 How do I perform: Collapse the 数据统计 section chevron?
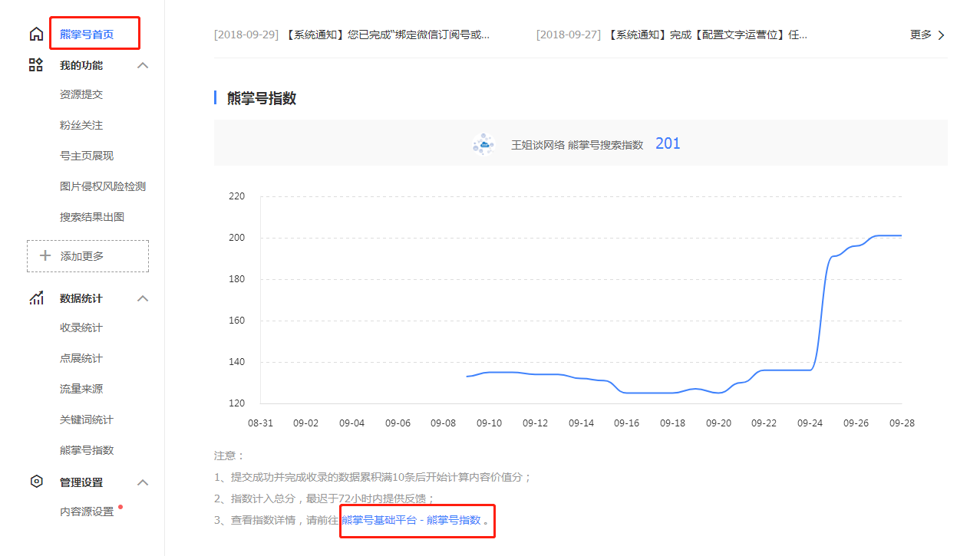[143, 298]
